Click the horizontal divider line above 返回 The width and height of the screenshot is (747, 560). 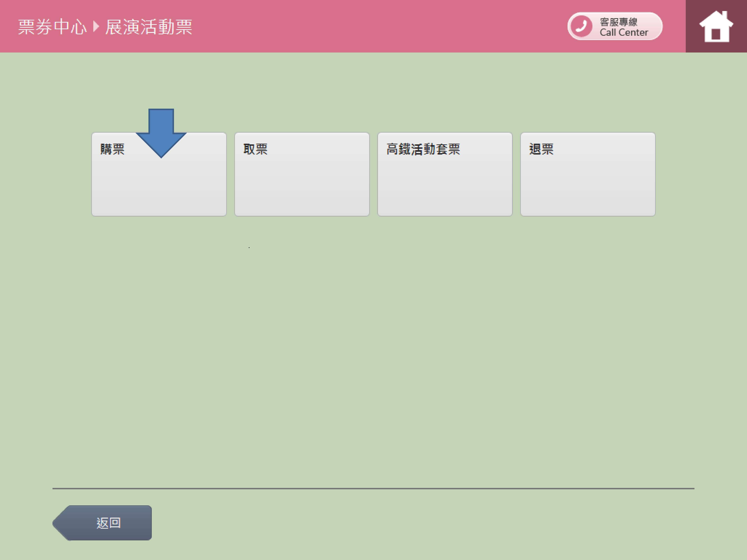(373, 488)
